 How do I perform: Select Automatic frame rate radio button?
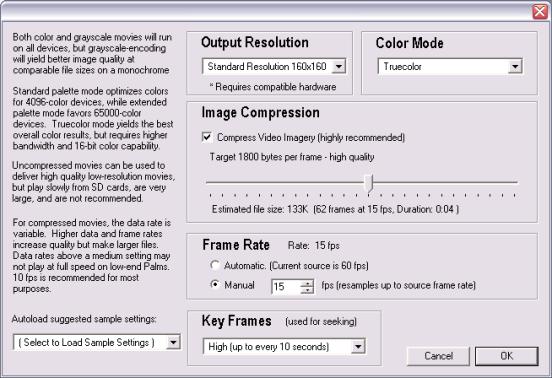coord(215,265)
